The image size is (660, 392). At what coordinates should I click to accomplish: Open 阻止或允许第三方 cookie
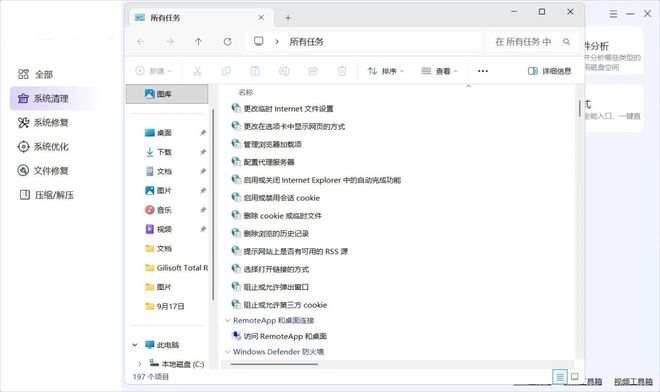279,305
